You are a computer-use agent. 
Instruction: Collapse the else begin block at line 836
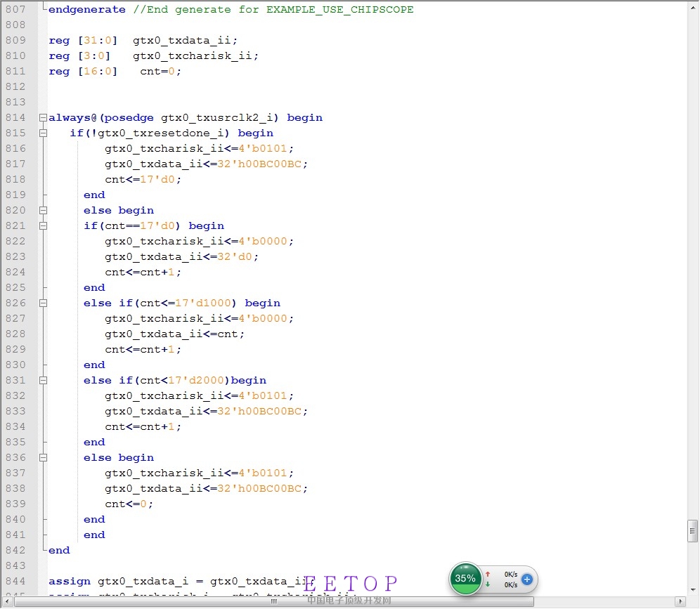point(44,458)
